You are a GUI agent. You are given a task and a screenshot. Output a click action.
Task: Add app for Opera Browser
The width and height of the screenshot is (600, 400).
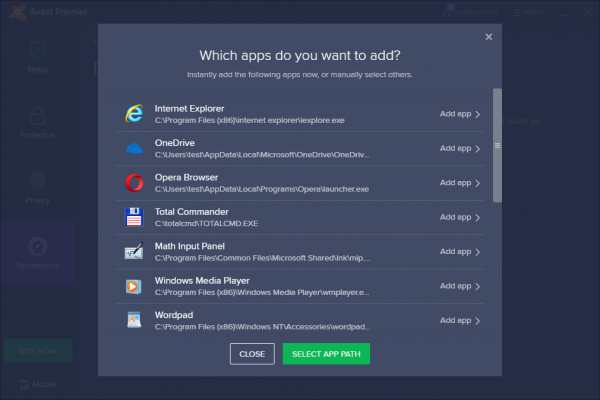(460, 183)
